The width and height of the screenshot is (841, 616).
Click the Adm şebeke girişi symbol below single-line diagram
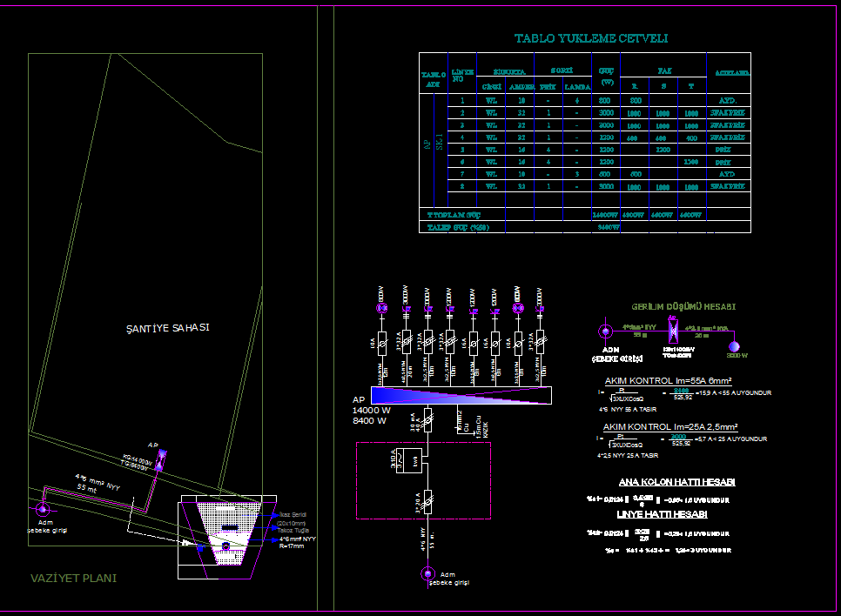pyautogui.click(x=427, y=572)
